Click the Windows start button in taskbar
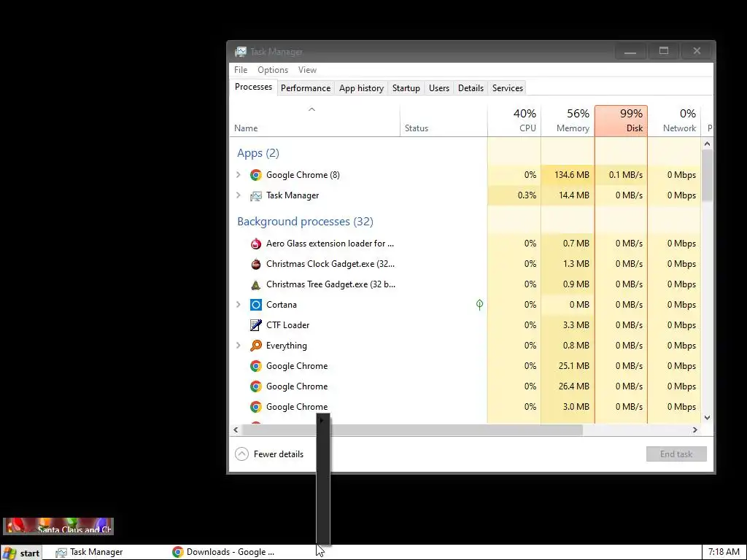747x560 pixels. pos(21,553)
